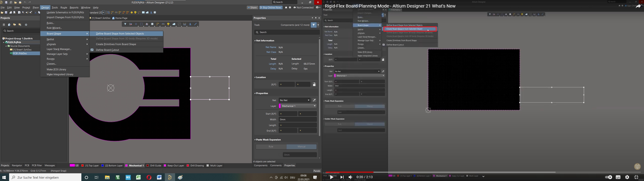Select the place text string tool in Active Bar

click(x=190, y=24)
